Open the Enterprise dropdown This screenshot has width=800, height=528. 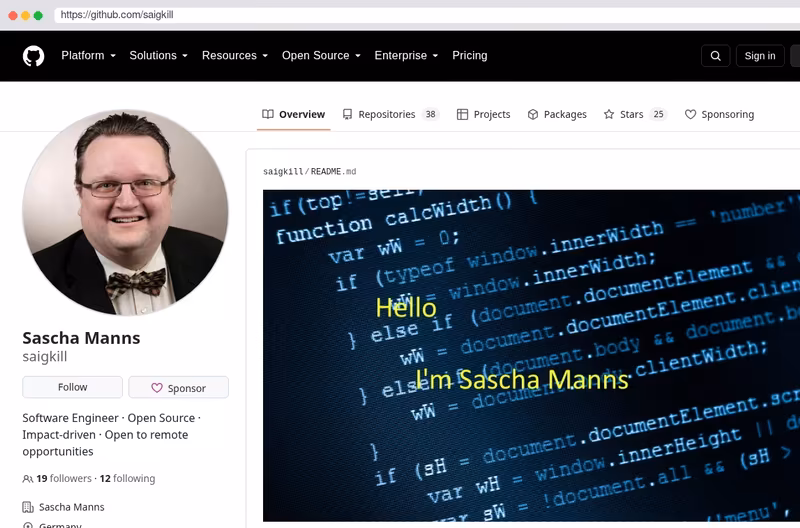click(406, 56)
